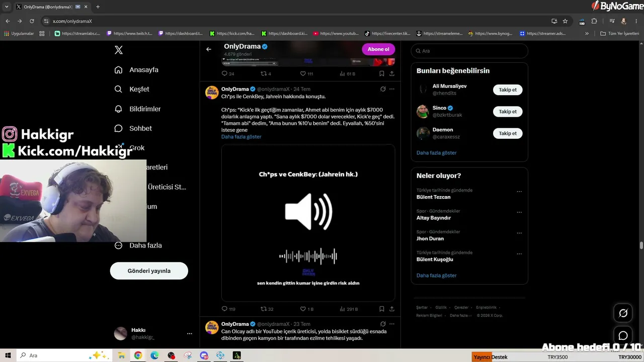644x362 pixels.
Task: Reply to the Ch*ps post showing 119 comments
Action: coord(228,309)
